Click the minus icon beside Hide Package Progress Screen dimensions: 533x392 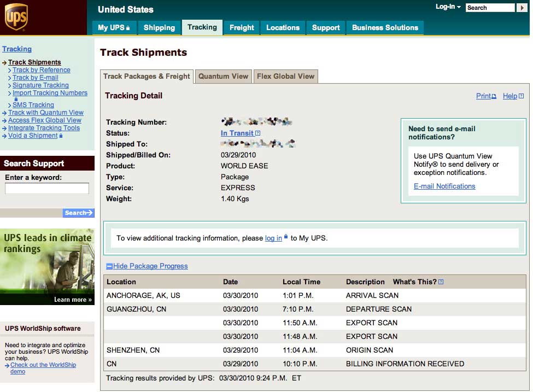tap(109, 266)
